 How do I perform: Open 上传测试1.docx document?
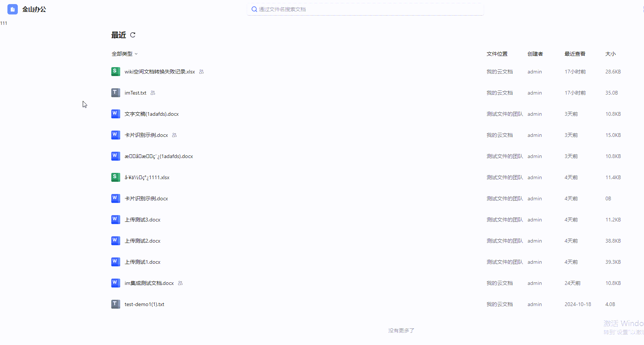click(142, 262)
